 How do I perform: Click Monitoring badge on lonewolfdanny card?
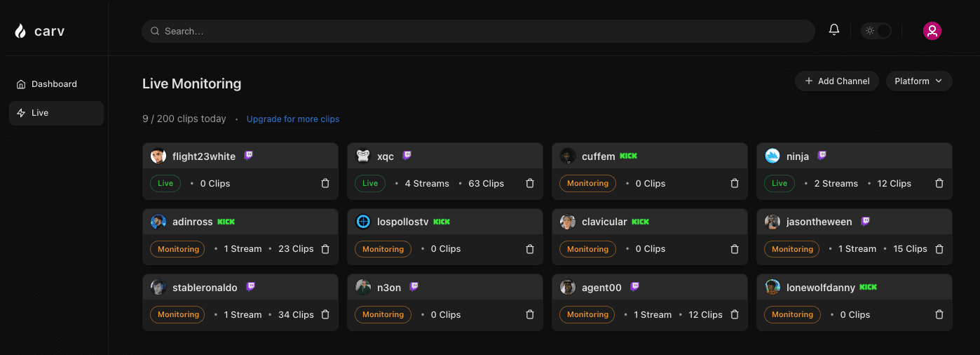pyautogui.click(x=792, y=314)
